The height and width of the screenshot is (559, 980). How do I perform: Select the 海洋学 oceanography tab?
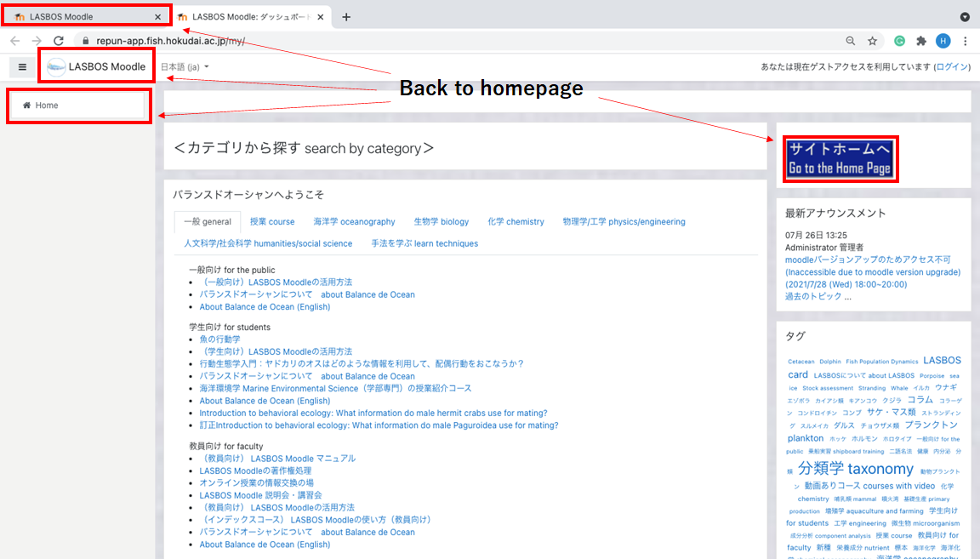tap(354, 222)
